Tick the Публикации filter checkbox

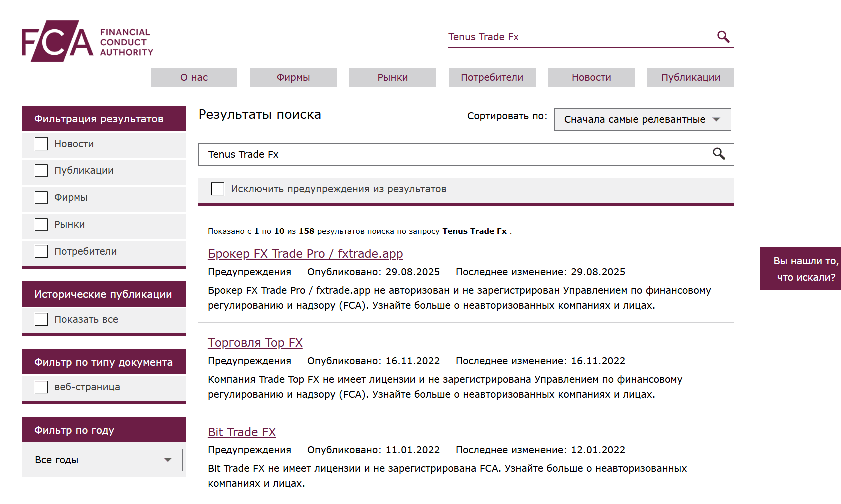pyautogui.click(x=41, y=171)
